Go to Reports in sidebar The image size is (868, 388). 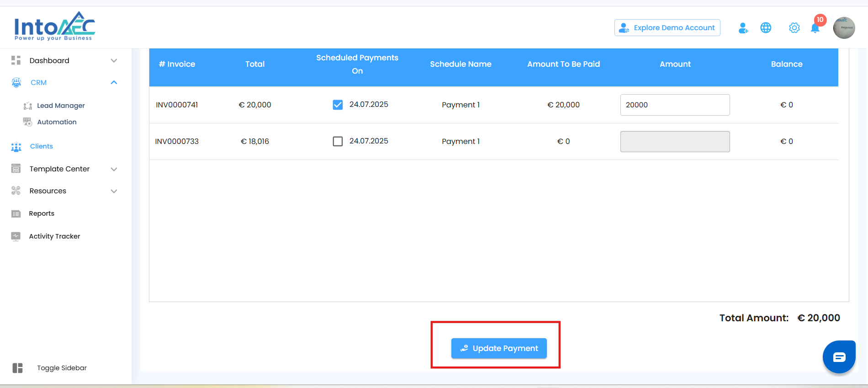[42, 213]
